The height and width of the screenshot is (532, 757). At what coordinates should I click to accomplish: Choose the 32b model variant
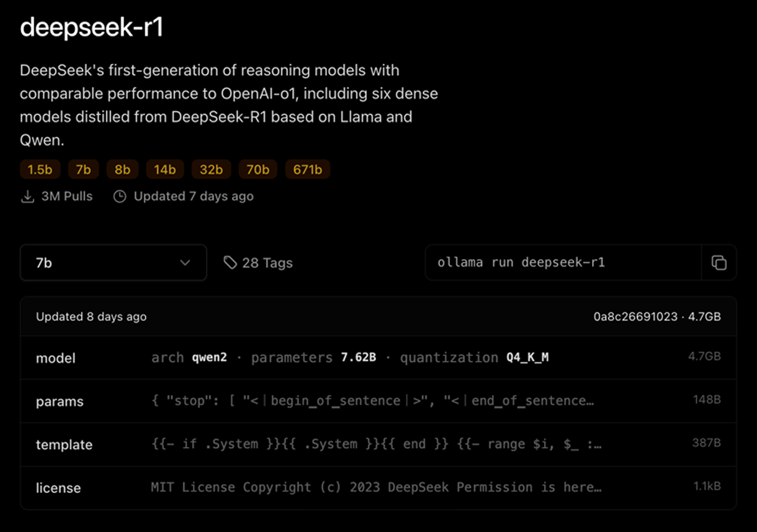pos(211,169)
